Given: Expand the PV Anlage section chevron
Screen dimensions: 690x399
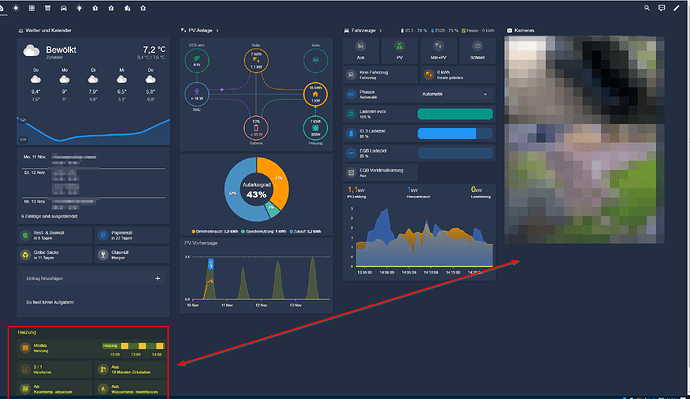Looking at the screenshot, I should 217,30.
